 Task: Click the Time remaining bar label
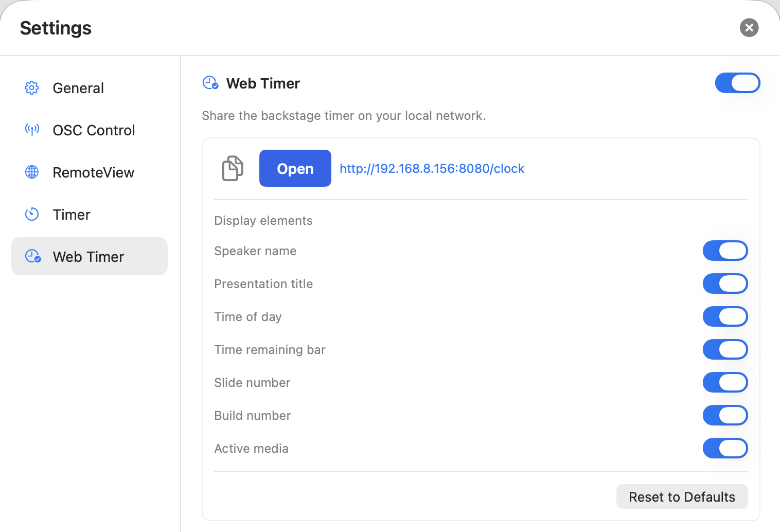[270, 349]
